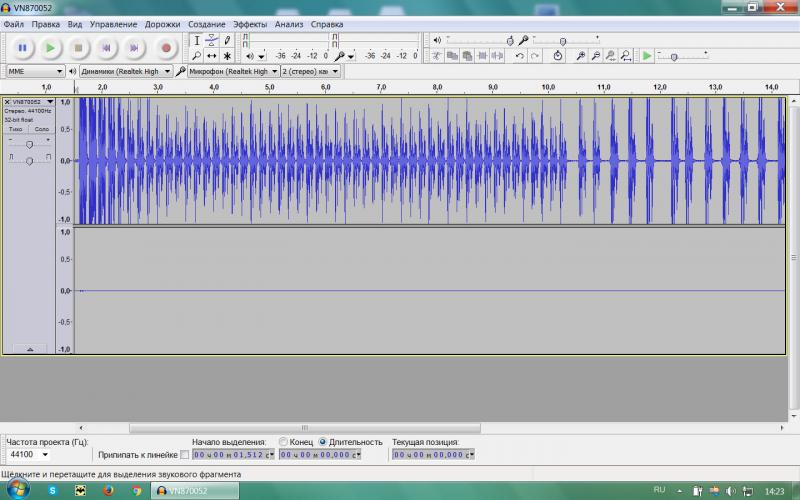
Task: Pause playback with the Pause button
Action: tap(22, 48)
